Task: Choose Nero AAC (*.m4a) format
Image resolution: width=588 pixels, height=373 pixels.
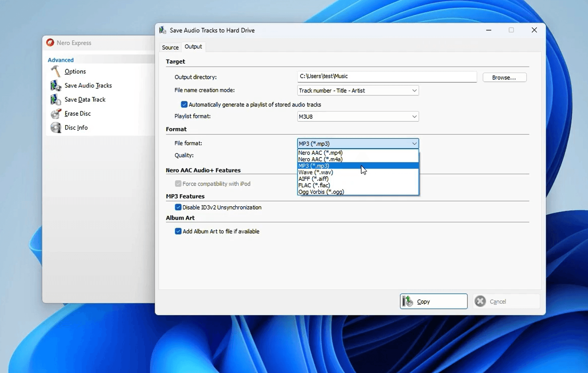Action: [x=358, y=159]
